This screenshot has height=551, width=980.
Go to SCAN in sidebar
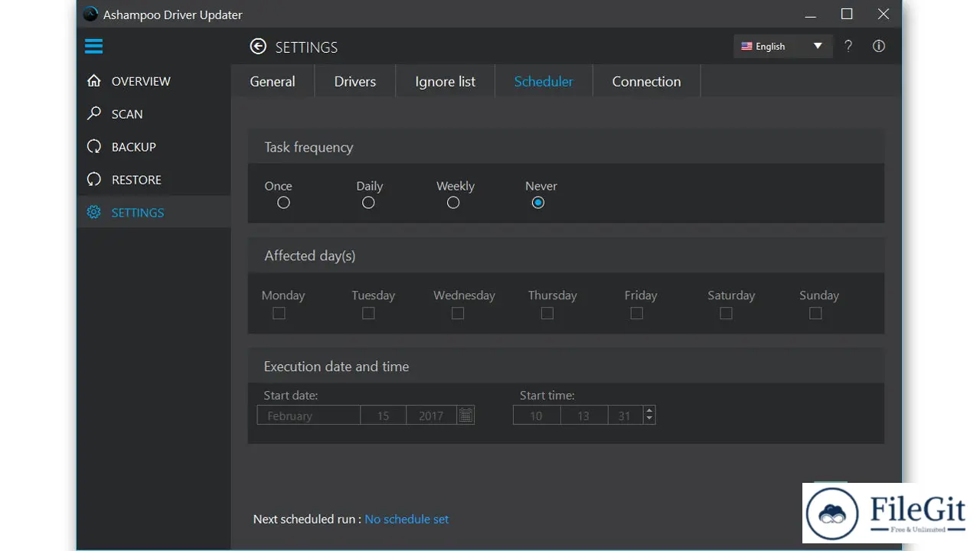(154, 114)
